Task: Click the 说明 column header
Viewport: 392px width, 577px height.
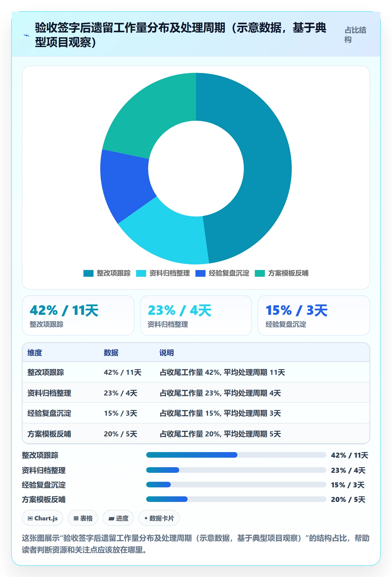Action: (167, 353)
